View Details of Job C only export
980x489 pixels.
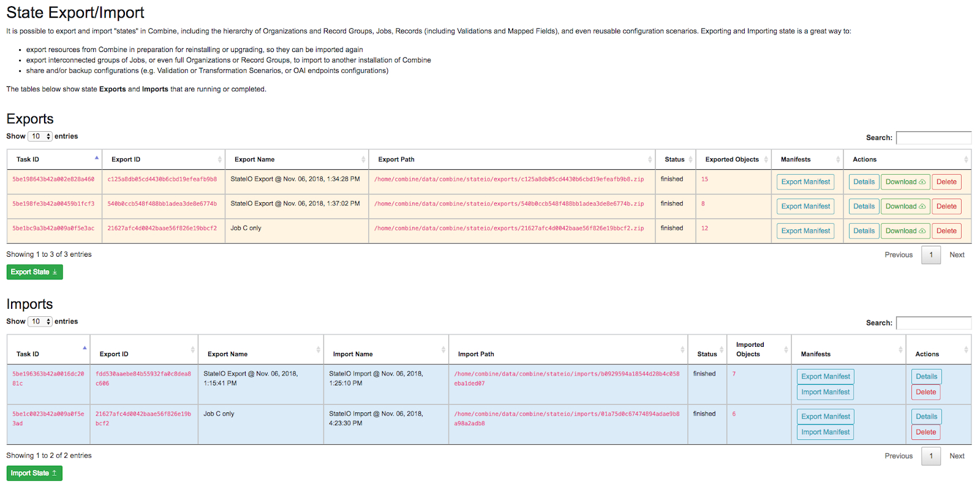click(x=864, y=231)
